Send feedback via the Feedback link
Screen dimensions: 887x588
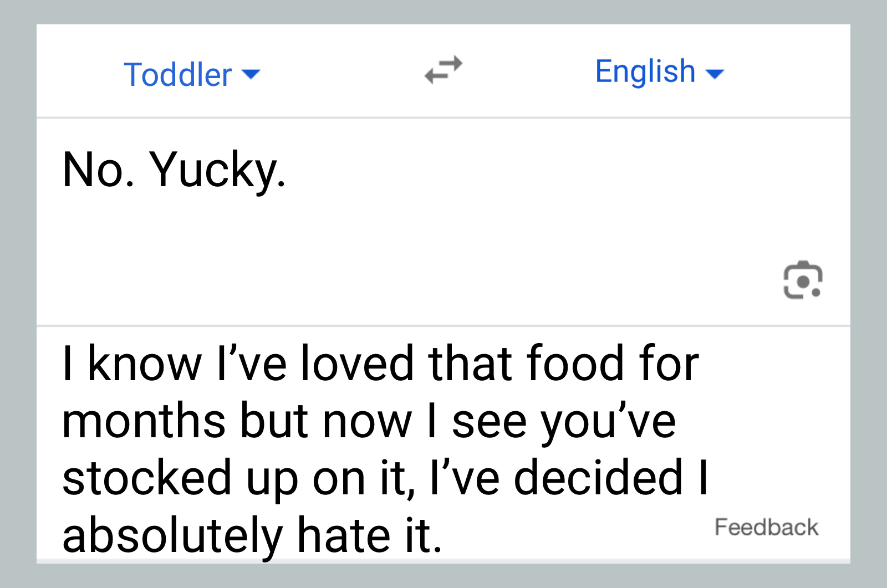click(x=766, y=527)
